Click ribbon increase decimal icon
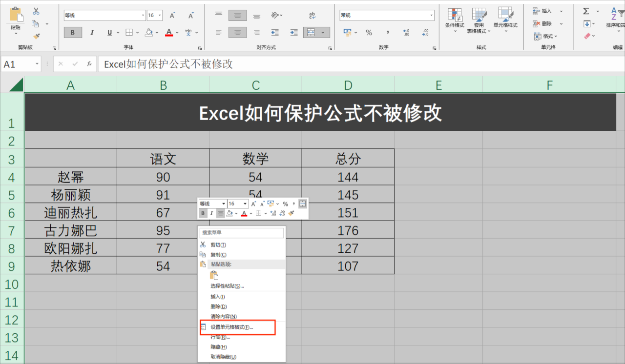625x364 pixels. click(406, 33)
